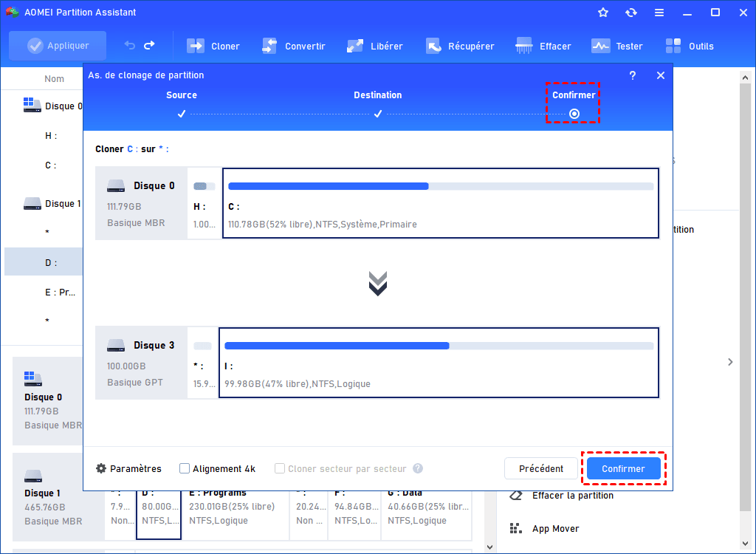The height and width of the screenshot is (554, 756).
Task: Click the right scrollbar down arrow
Action: [x=746, y=544]
